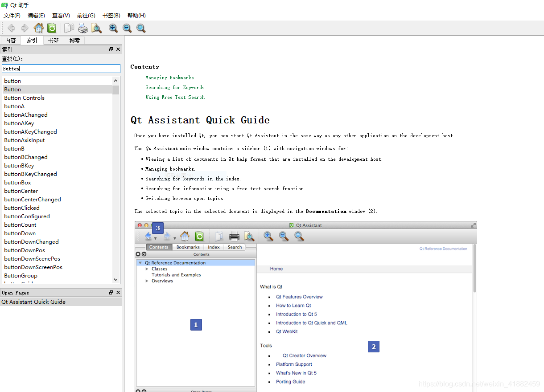Float the 索引 panel
Viewport: 544px width, 392px height.
(111, 49)
